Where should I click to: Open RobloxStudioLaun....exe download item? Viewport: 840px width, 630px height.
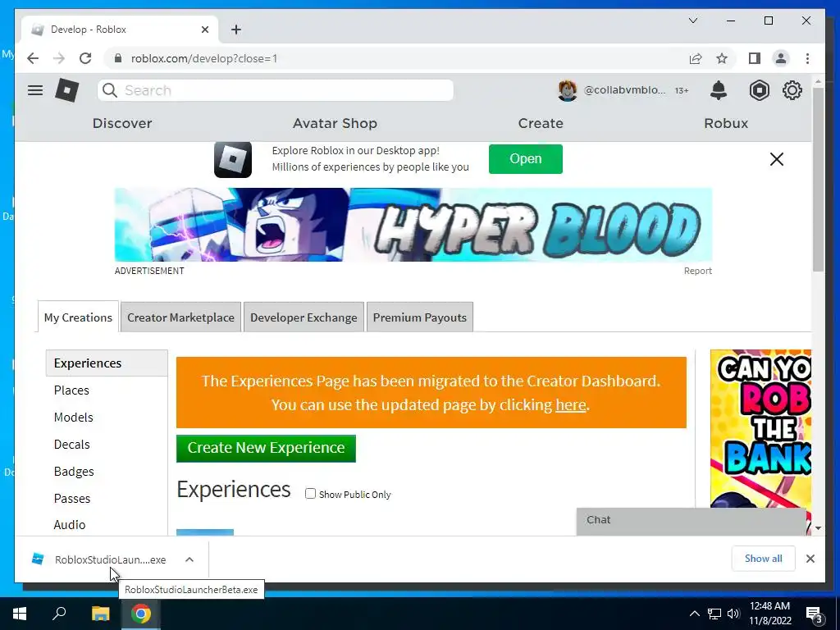[x=111, y=559]
